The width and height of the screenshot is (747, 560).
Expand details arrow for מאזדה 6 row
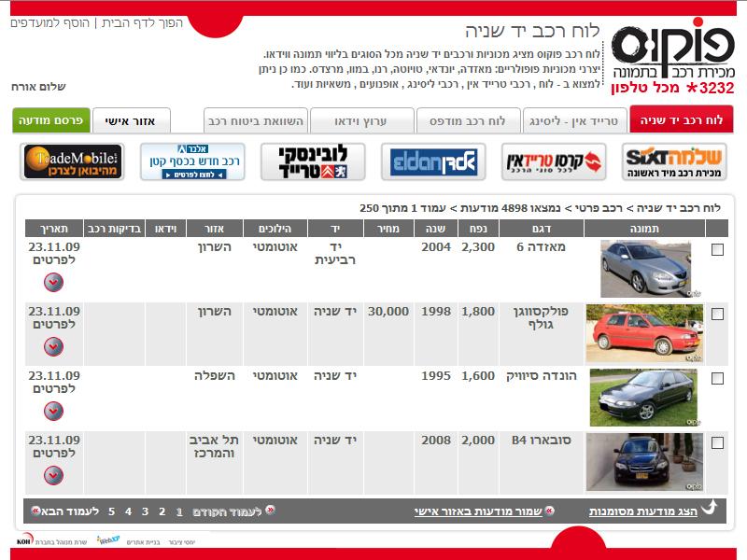click(x=53, y=283)
